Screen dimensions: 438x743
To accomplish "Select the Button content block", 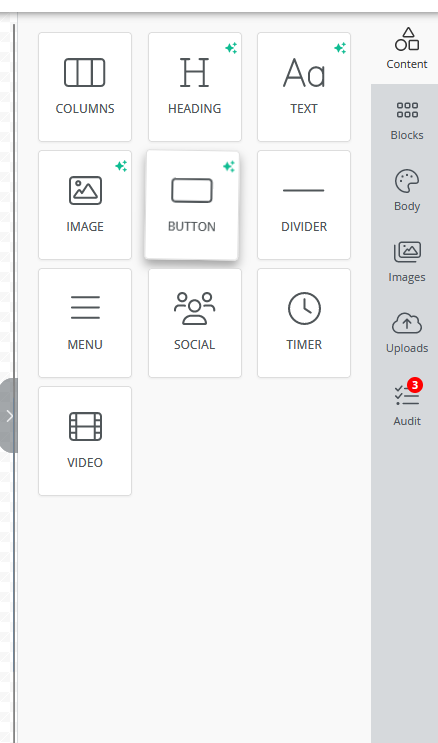I will click(192, 205).
